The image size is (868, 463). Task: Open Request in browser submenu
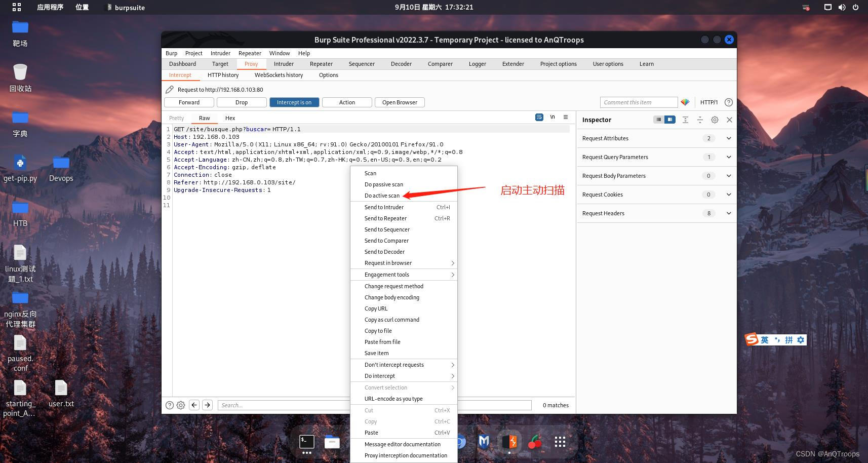(x=404, y=263)
